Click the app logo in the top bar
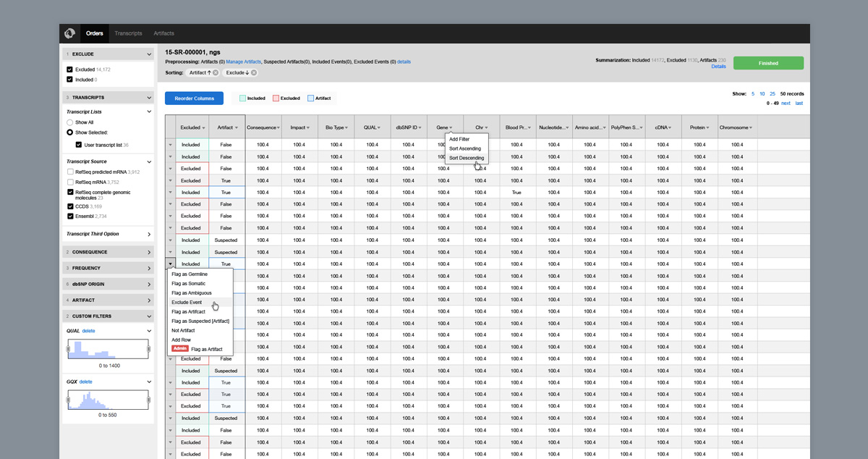The image size is (868, 459). (69, 33)
